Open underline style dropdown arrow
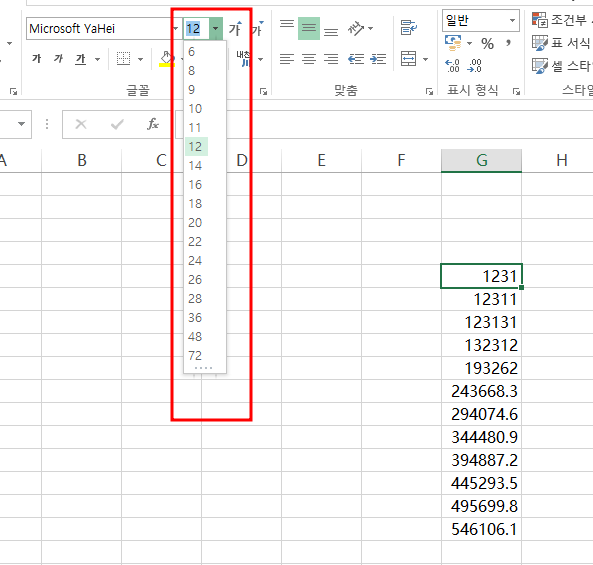The height and width of the screenshot is (565, 593). [x=98, y=59]
